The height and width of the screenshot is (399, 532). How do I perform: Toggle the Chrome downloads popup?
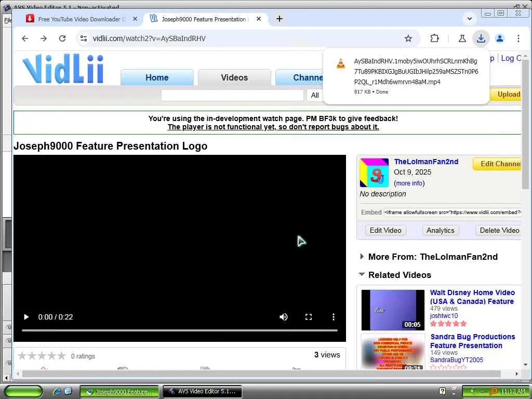coord(481,38)
